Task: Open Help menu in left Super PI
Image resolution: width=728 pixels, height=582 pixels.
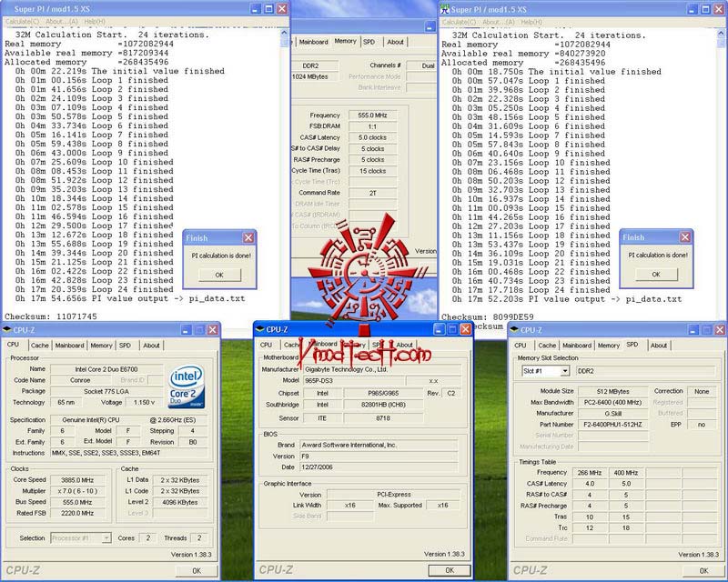Action: [x=95, y=21]
